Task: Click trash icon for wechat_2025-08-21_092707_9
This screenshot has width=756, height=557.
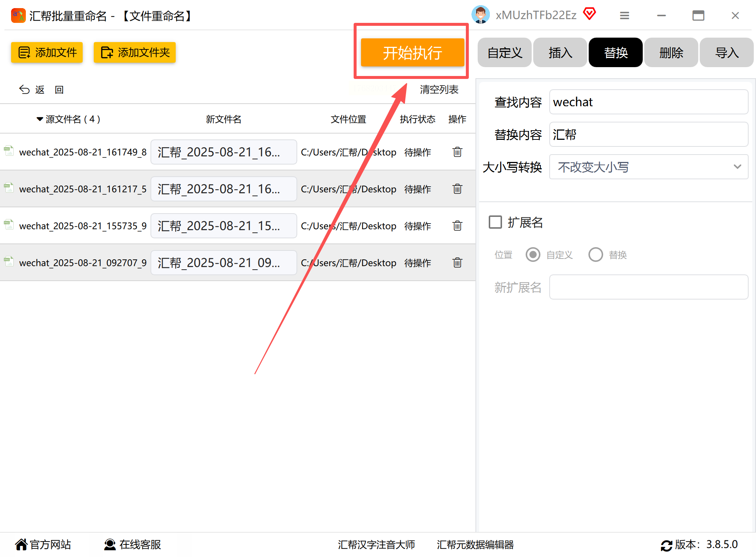Action: click(x=457, y=263)
